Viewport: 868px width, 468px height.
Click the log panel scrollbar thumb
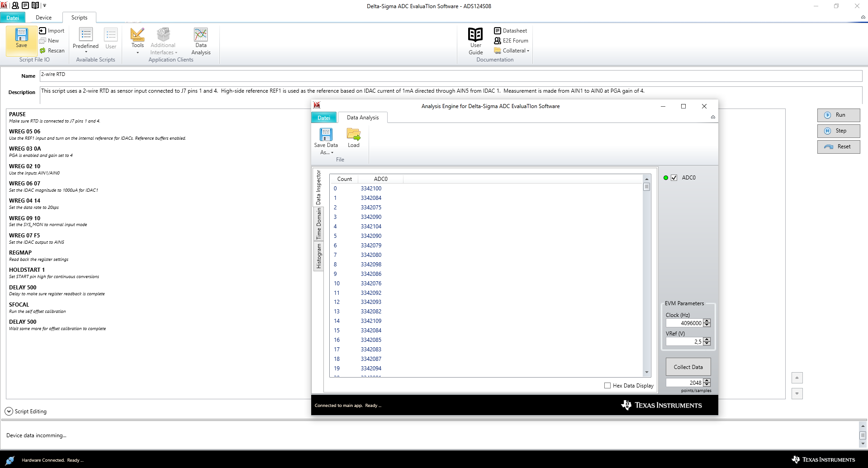[863, 435]
